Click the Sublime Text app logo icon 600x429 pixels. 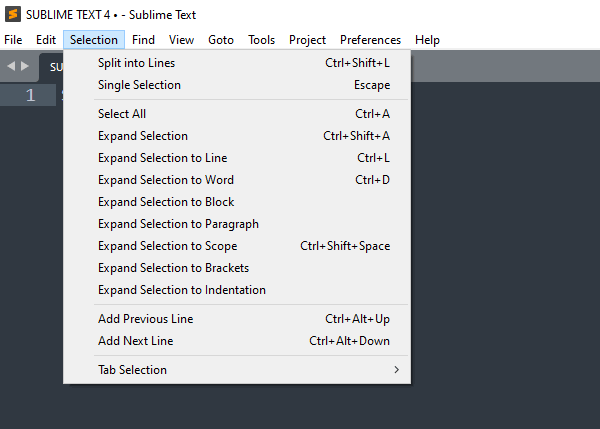(13, 15)
